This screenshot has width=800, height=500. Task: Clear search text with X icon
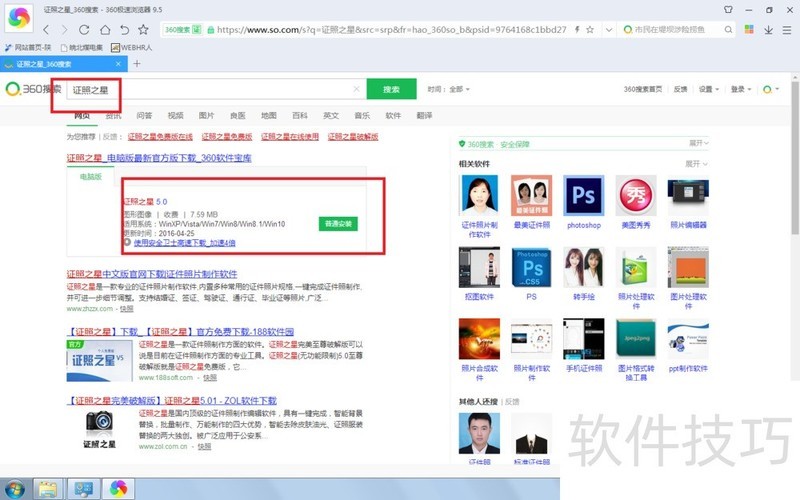coord(356,89)
